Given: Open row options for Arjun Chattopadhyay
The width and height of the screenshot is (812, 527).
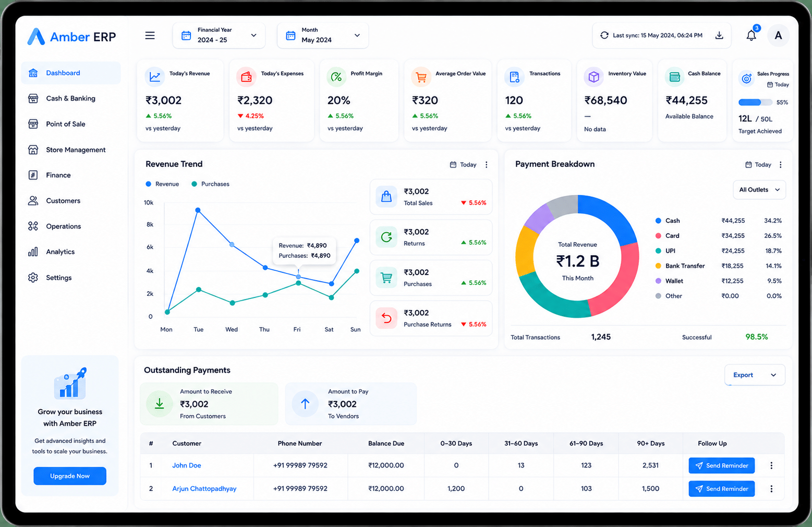Looking at the screenshot, I should coord(771,489).
